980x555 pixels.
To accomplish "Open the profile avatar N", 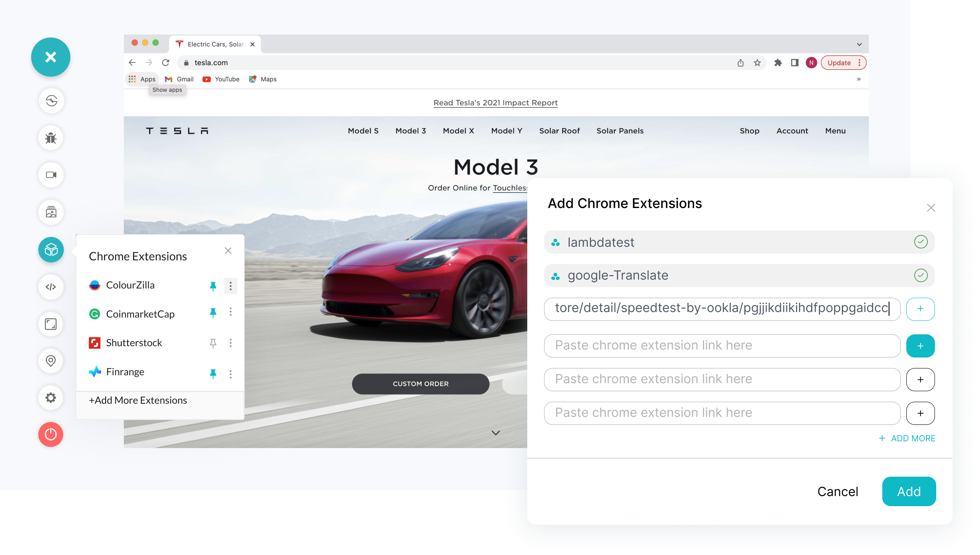I will (811, 63).
